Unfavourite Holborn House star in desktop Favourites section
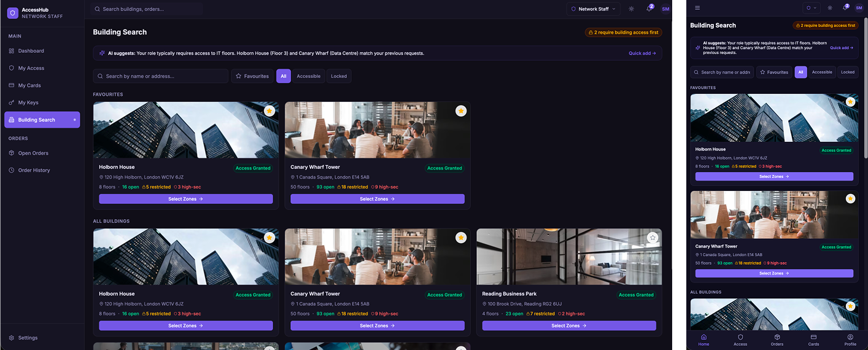 point(269,111)
